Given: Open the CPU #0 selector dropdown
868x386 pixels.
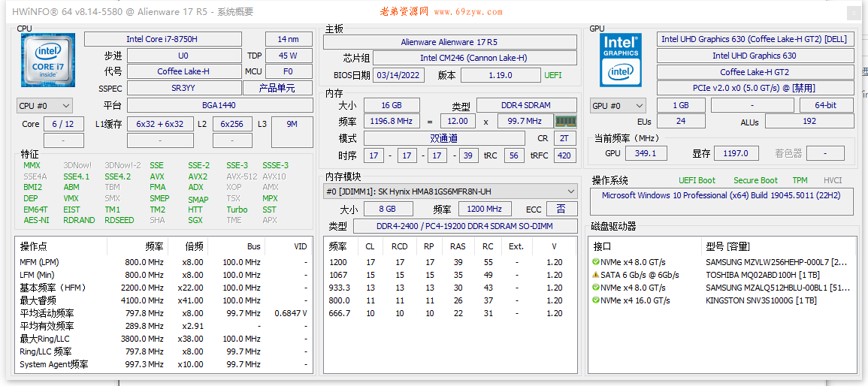Looking at the screenshot, I should (x=44, y=106).
